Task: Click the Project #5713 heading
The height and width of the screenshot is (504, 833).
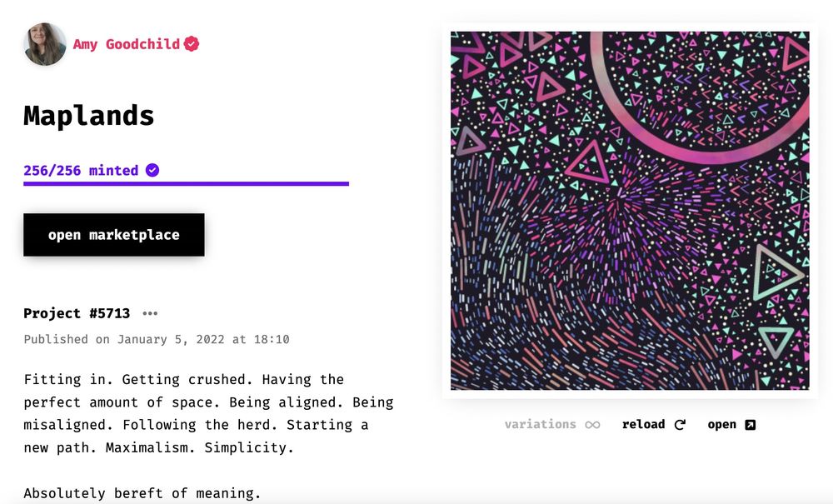Action: coord(77,313)
